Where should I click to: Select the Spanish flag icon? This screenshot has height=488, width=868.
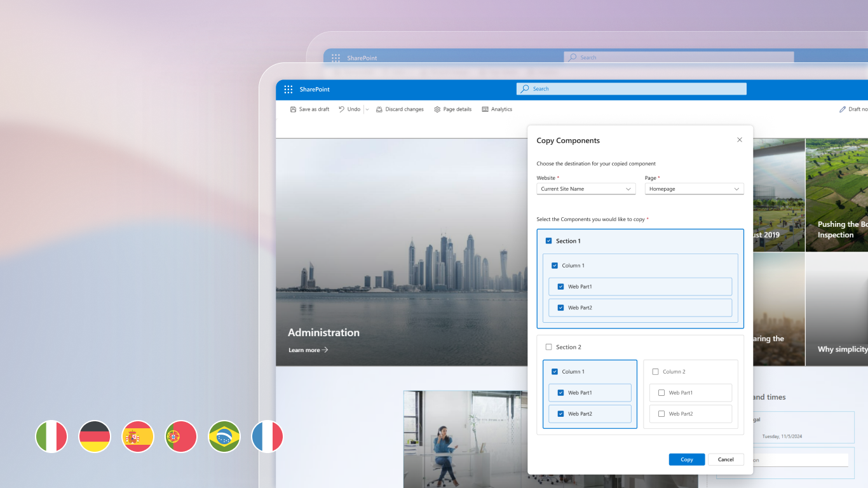click(x=138, y=437)
